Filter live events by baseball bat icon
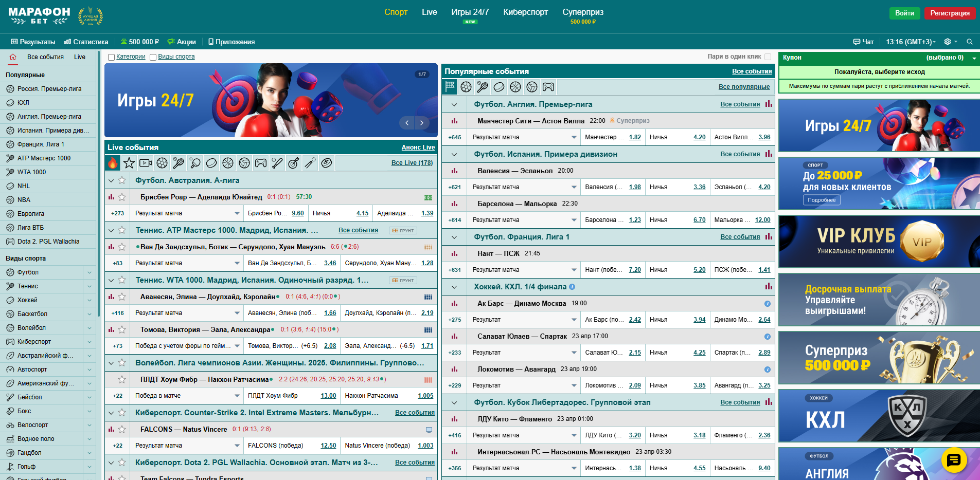Image resolution: width=980 pixels, height=480 pixels. pos(277,163)
